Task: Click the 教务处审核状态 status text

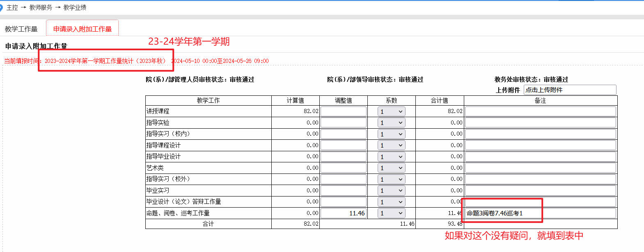Action: pyautogui.click(x=532, y=79)
